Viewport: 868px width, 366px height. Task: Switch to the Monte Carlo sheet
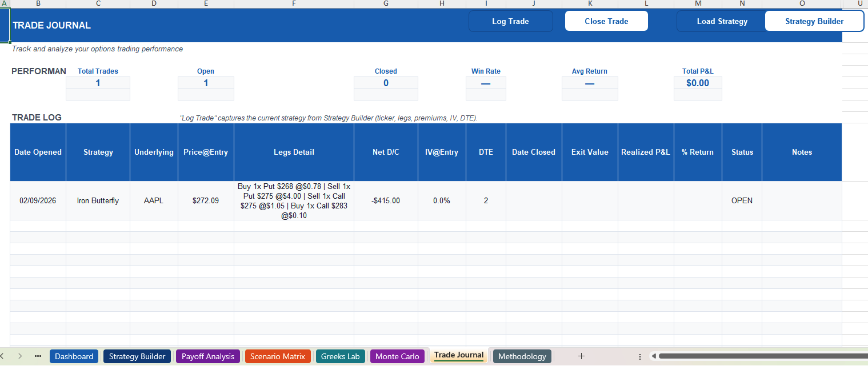pyautogui.click(x=397, y=356)
